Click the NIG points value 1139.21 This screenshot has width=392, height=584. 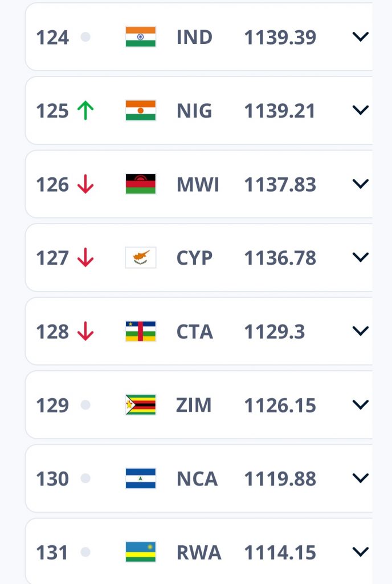point(280,111)
